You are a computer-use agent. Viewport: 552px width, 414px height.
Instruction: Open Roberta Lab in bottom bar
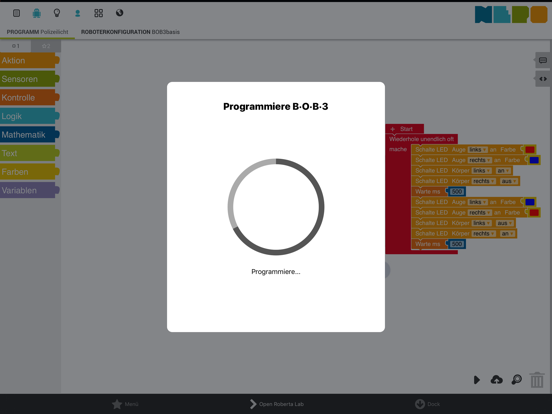coord(277,404)
